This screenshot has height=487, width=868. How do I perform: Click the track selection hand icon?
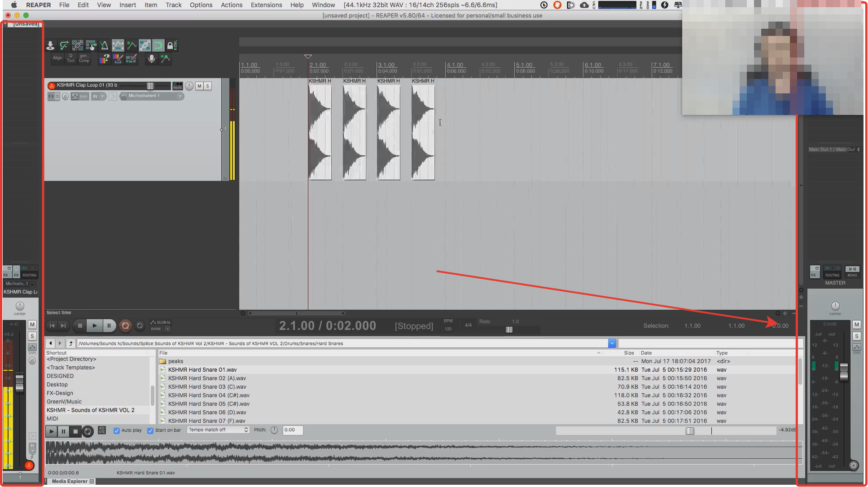click(91, 45)
